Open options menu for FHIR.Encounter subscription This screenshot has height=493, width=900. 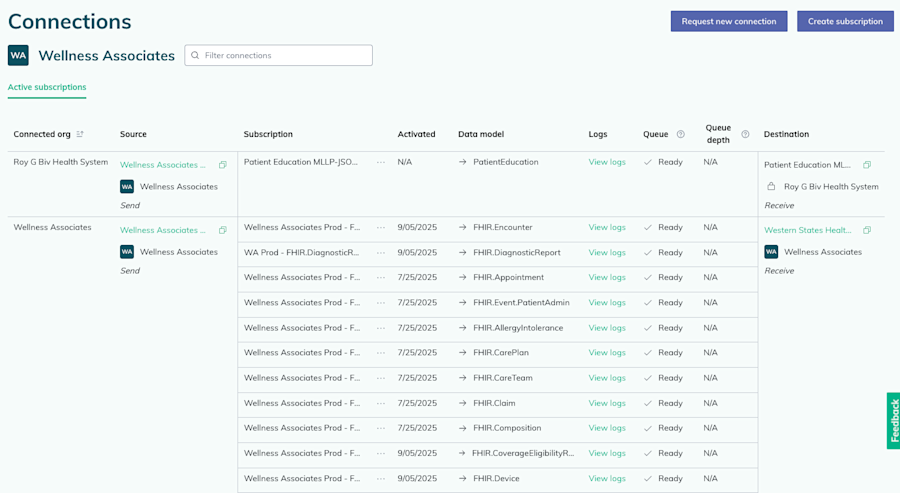point(381,228)
